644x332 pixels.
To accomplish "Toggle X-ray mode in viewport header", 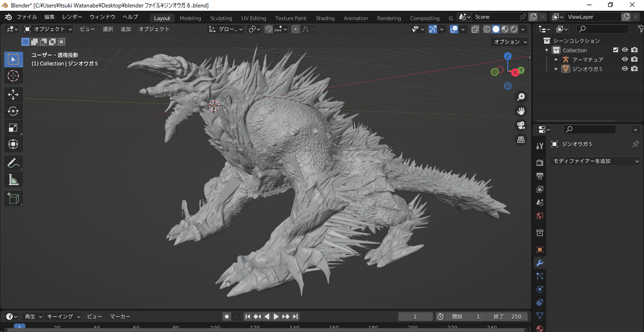I will 475,29.
